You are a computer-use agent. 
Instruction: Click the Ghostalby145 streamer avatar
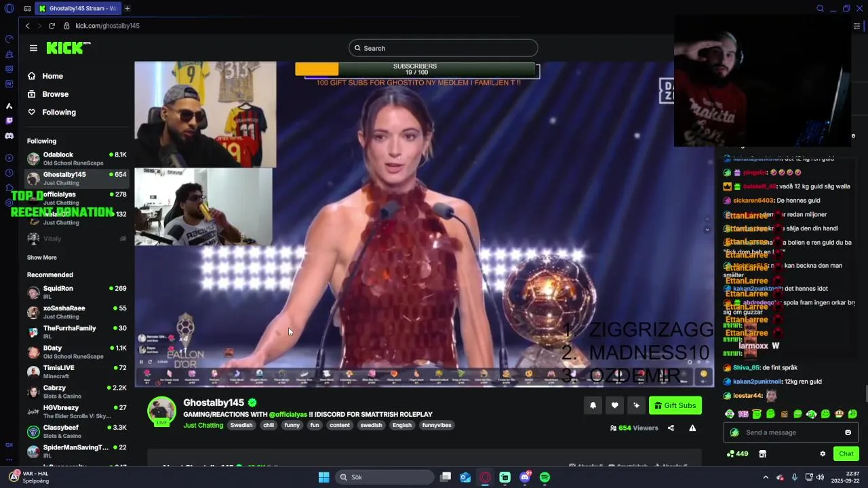[162, 411]
